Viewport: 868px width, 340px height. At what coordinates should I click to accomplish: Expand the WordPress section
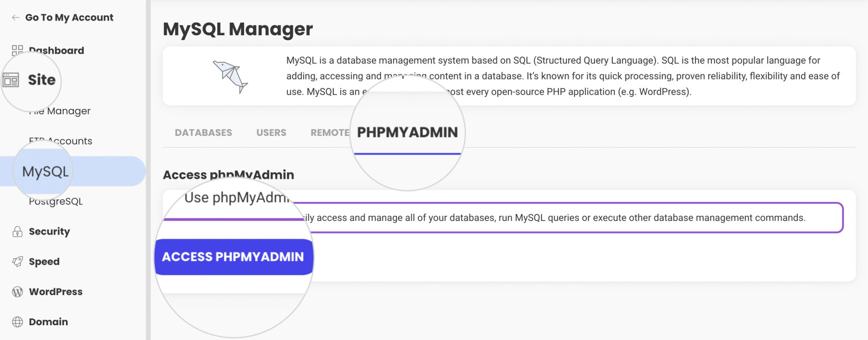[x=56, y=292]
